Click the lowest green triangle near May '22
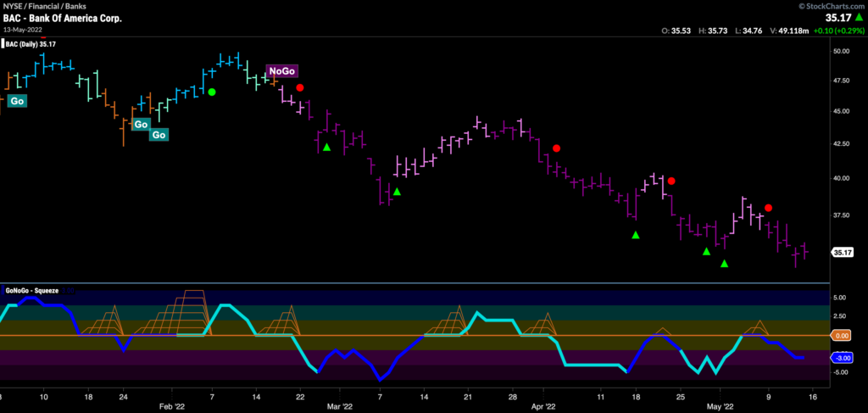The image size is (868, 413). [x=724, y=264]
